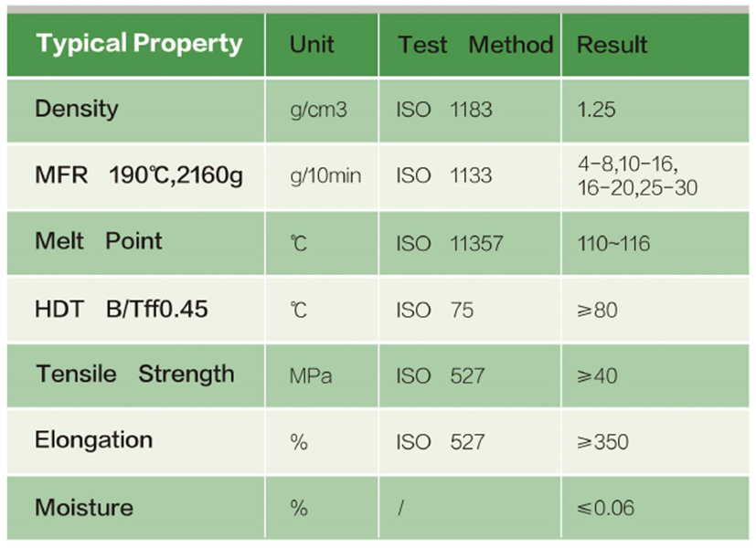Image resolution: width=756 pixels, height=548 pixels.
Task: Select the g/cm3 unit cell
Action: pyautogui.click(x=316, y=110)
